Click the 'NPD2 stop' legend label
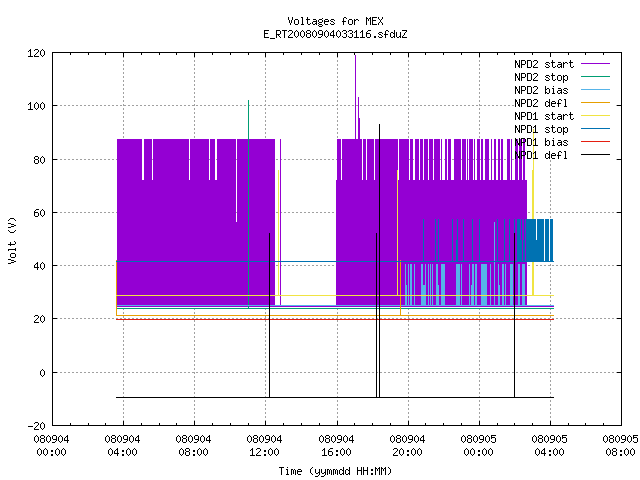 (x=541, y=77)
